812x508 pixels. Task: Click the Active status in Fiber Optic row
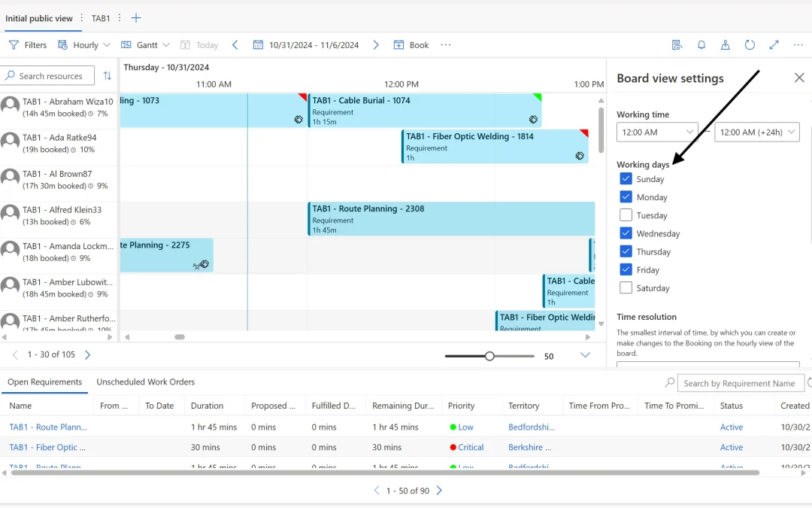(732, 447)
